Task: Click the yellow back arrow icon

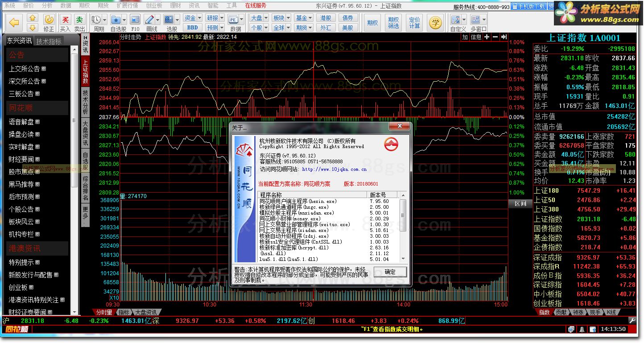Action: tap(15, 22)
